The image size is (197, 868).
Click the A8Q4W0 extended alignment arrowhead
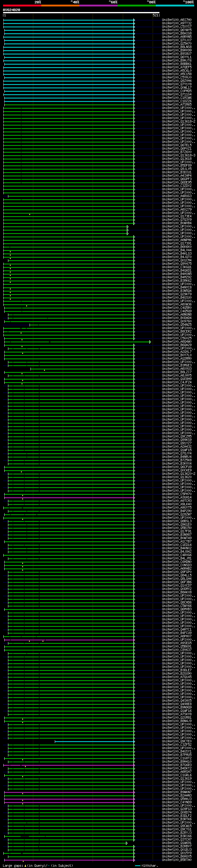point(150,342)
